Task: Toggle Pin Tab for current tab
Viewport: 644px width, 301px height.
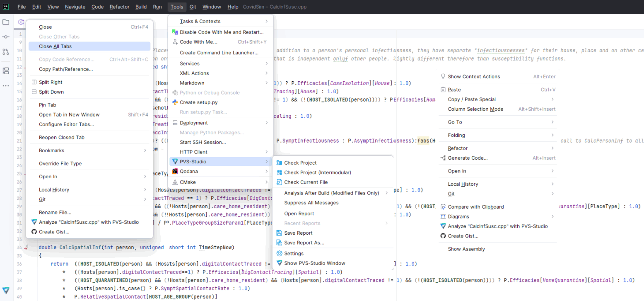Action: tap(47, 105)
